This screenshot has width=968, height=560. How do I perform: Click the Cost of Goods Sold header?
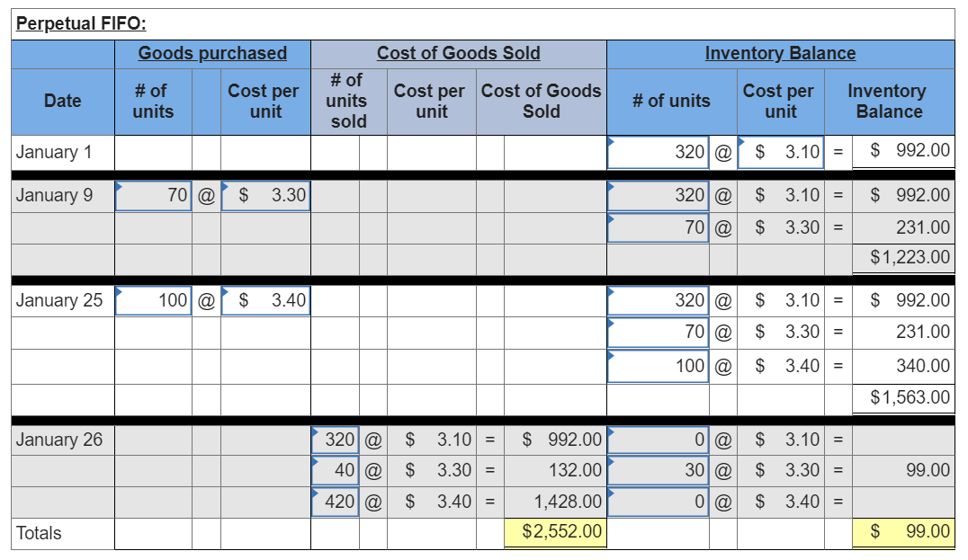pos(460,54)
